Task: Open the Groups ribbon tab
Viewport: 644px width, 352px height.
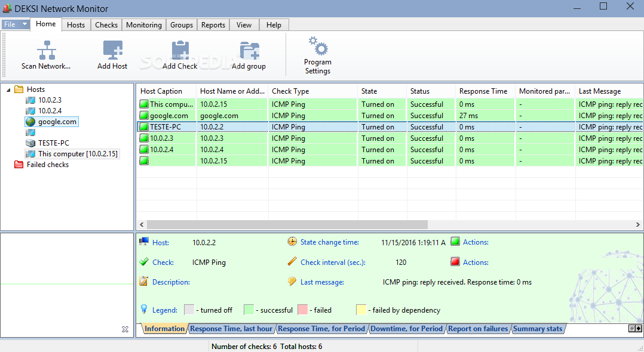Action: [x=182, y=25]
